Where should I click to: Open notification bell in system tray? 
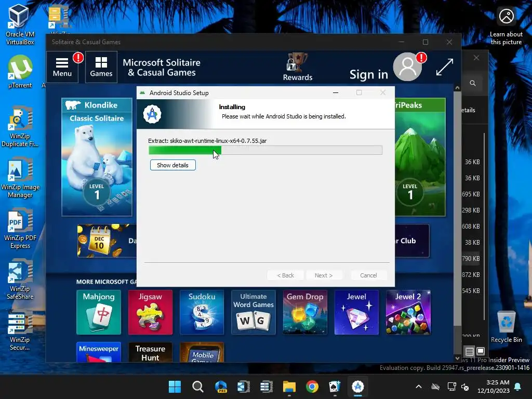[x=518, y=387]
